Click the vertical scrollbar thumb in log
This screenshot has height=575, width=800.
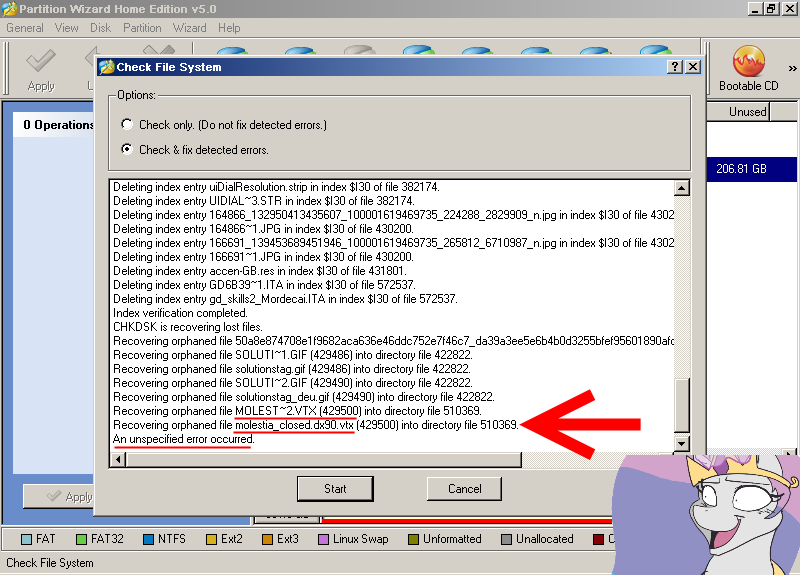point(682,406)
